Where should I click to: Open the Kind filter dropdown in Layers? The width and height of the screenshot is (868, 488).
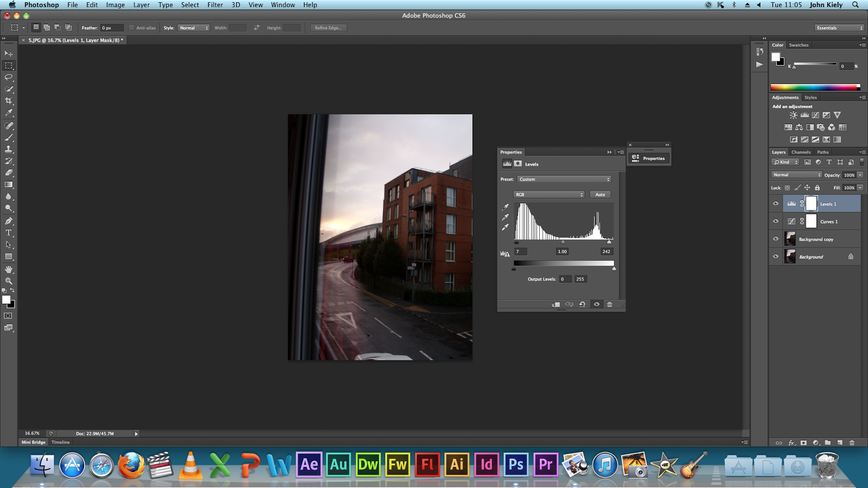coord(786,162)
